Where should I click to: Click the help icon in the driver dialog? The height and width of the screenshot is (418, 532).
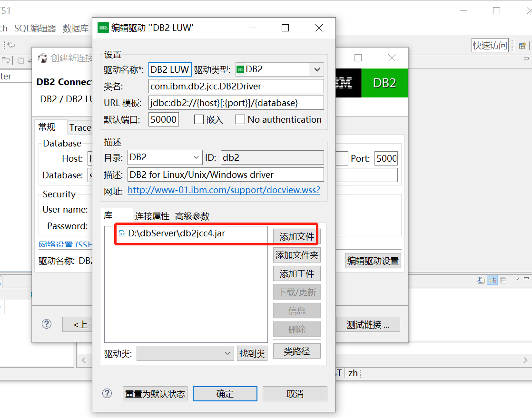pyautogui.click(x=107, y=393)
